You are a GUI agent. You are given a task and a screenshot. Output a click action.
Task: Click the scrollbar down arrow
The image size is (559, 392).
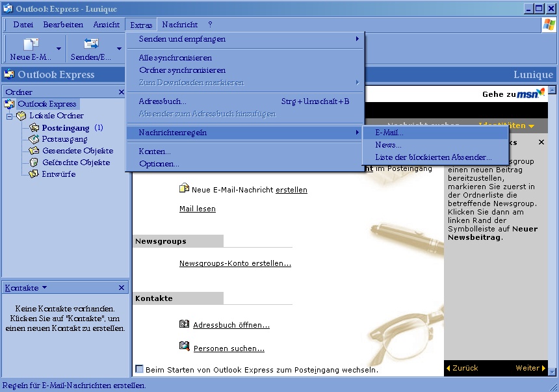pos(552,372)
